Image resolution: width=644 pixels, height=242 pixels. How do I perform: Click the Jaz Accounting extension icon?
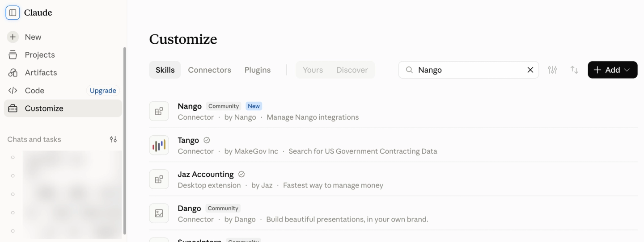pos(159,179)
